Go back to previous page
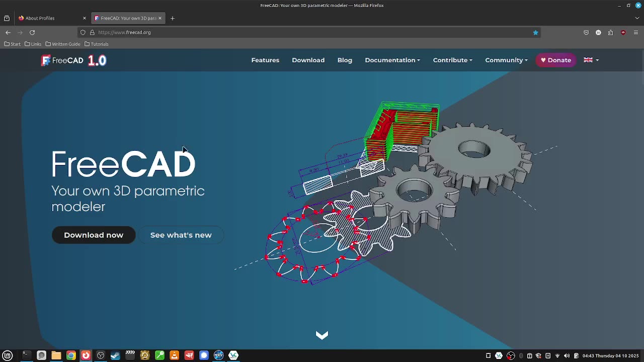This screenshot has width=644, height=362. point(8,32)
